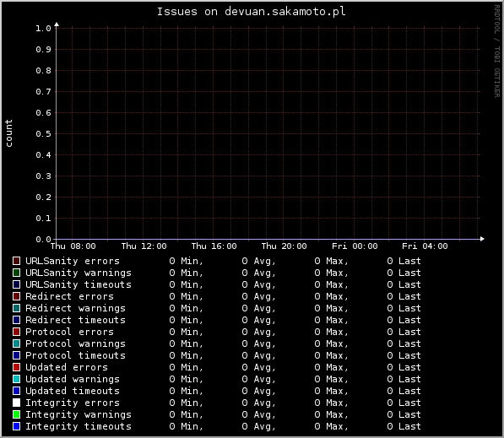Image resolution: width=504 pixels, height=438 pixels.
Task: Click the Protocol warnings teal swatch
Action: (16, 343)
